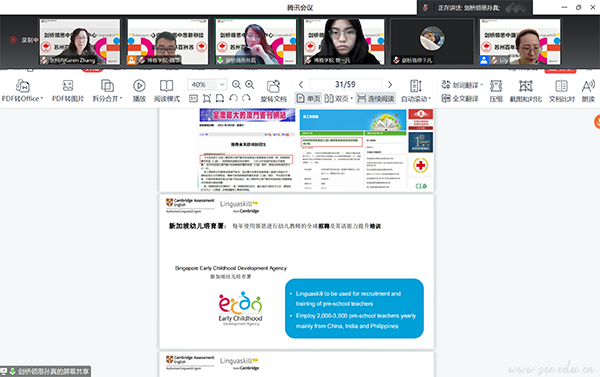The width and height of the screenshot is (600, 377).
Task: Toggle continuous reading mode
Action: click(376, 99)
